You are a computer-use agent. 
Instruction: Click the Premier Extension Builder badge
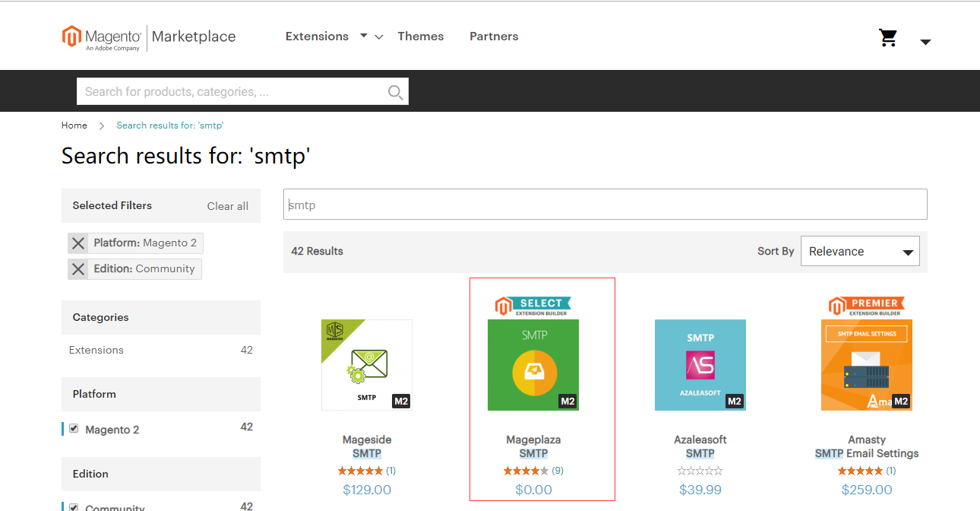click(x=867, y=306)
